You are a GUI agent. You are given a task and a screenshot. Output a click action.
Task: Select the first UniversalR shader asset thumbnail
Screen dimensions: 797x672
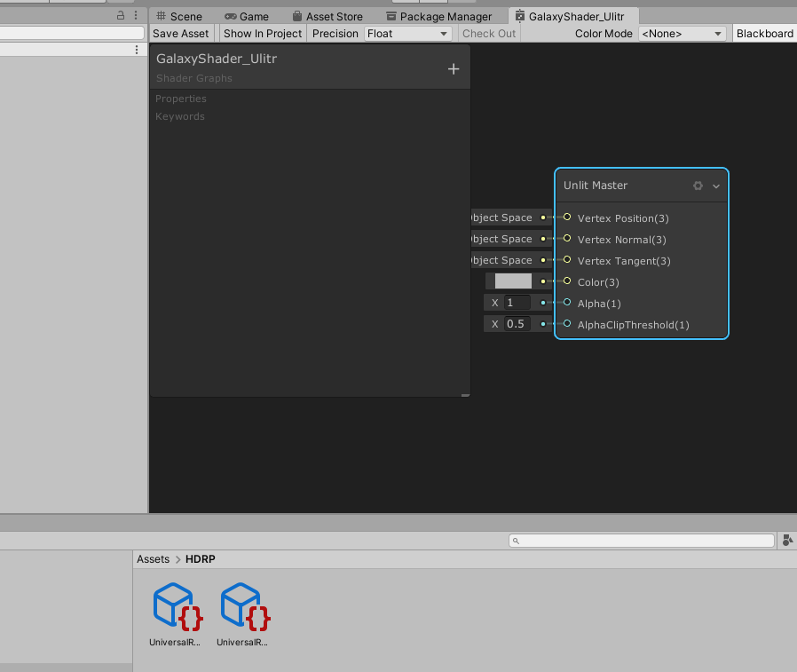174,604
